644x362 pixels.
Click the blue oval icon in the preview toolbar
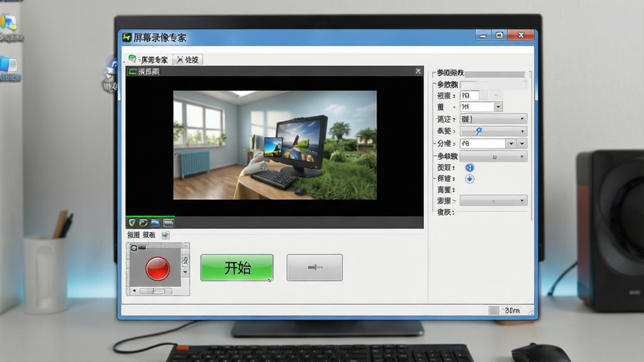[155, 223]
